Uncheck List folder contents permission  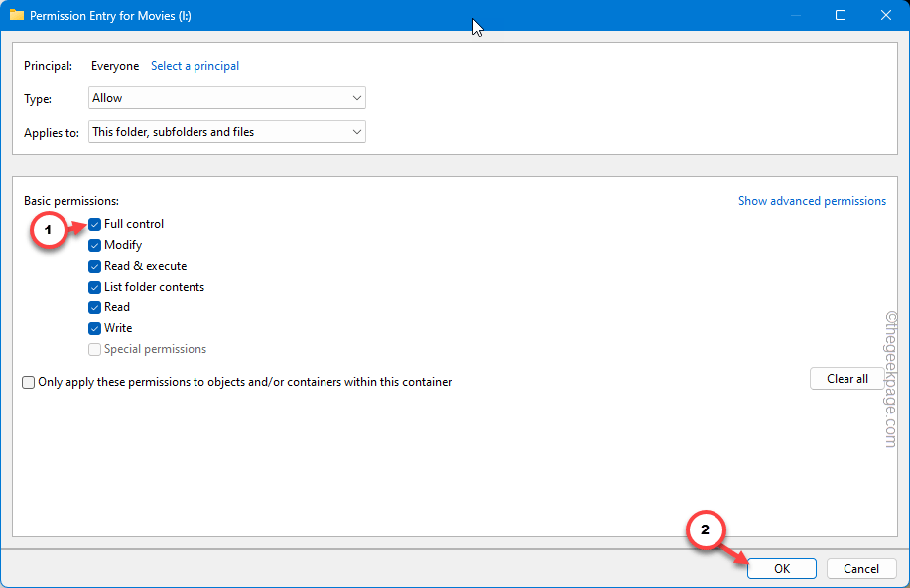[94, 287]
